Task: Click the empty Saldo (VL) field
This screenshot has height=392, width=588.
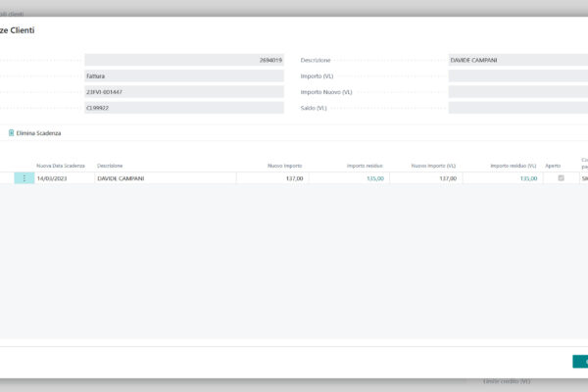Action: click(x=518, y=108)
